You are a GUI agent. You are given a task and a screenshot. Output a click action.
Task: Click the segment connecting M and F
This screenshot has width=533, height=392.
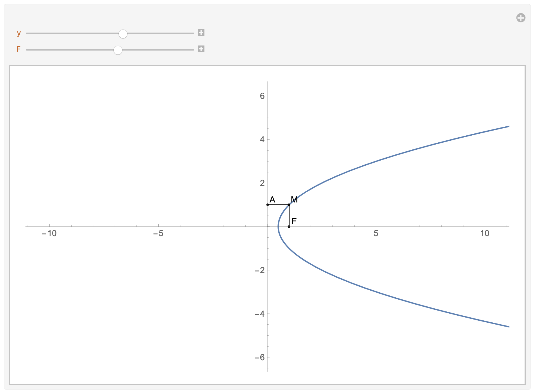coord(289,216)
